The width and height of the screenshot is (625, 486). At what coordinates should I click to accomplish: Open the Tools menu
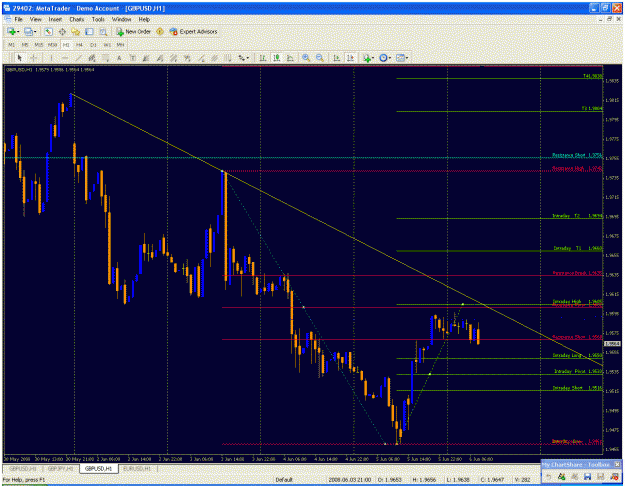tap(98, 19)
